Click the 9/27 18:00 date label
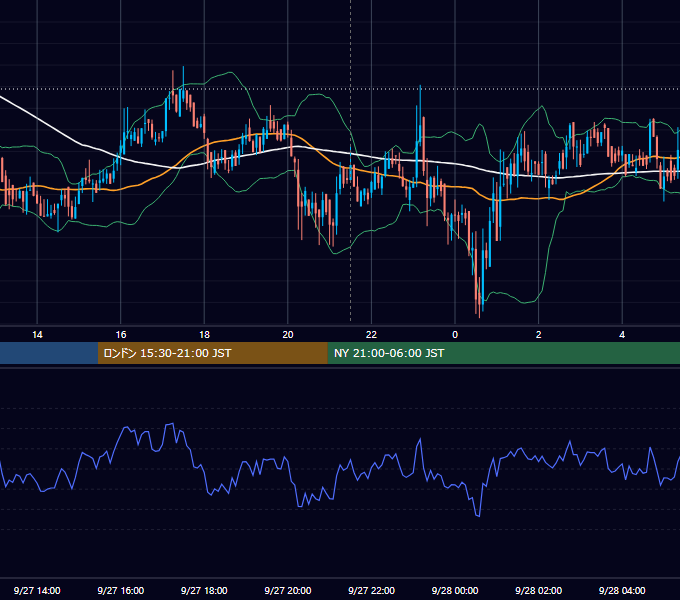The image size is (680, 600). click(x=204, y=590)
